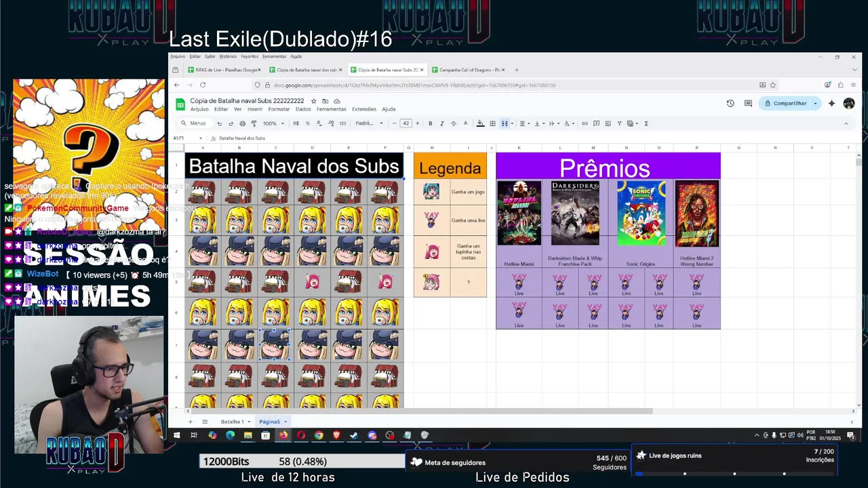Open Sheets Inserir menu

255,109
